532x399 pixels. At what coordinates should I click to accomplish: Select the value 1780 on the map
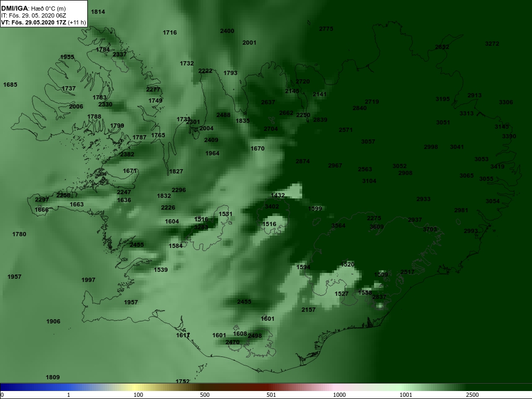19,234
